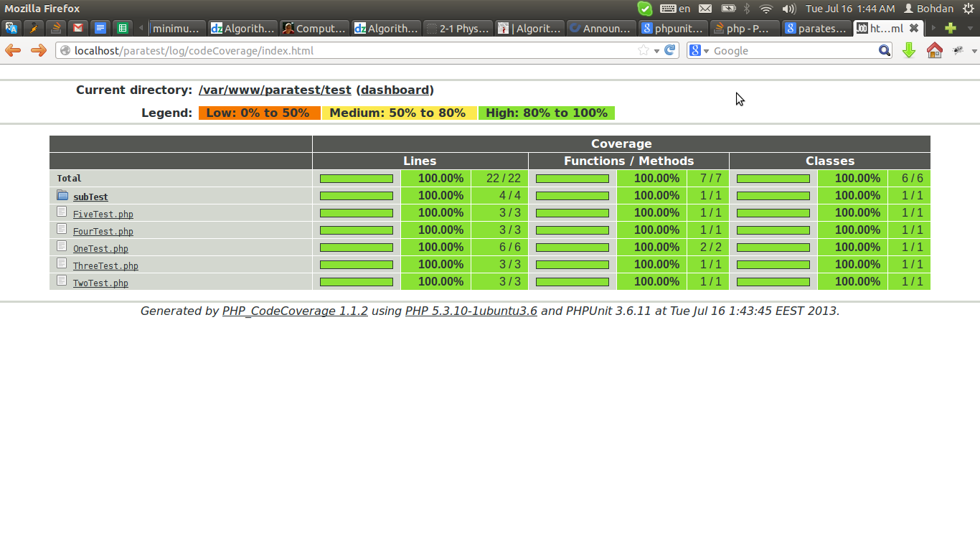Open the mail envelope indicator
The image size is (980, 551).
pos(705,9)
